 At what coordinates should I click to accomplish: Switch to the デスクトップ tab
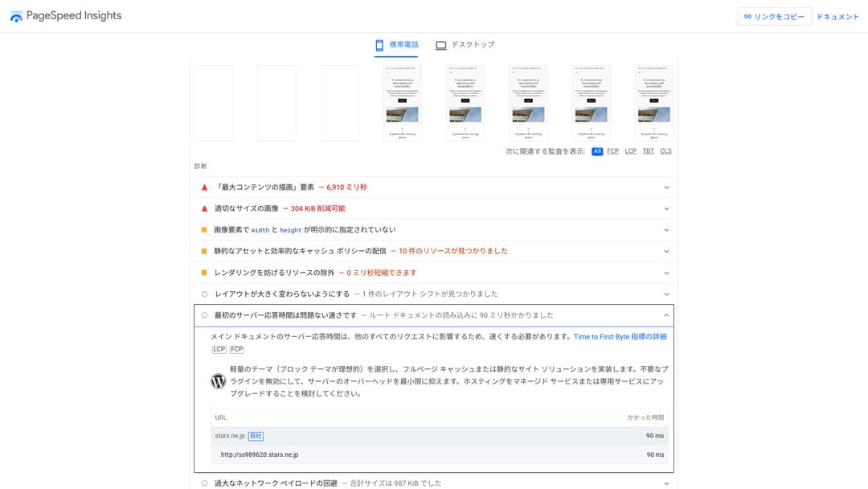click(465, 45)
